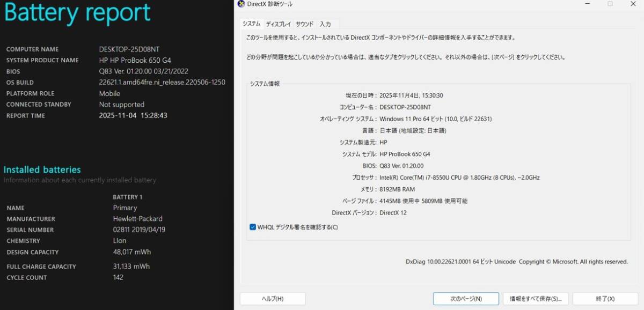
Task: Click page file 4145MB 使用中 value
Action: click(x=423, y=201)
